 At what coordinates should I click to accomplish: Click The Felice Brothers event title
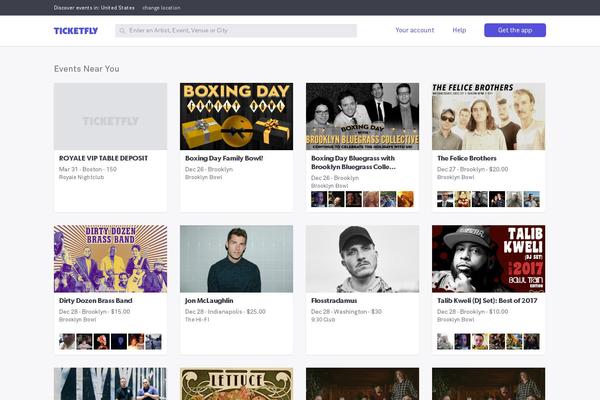(466, 158)
